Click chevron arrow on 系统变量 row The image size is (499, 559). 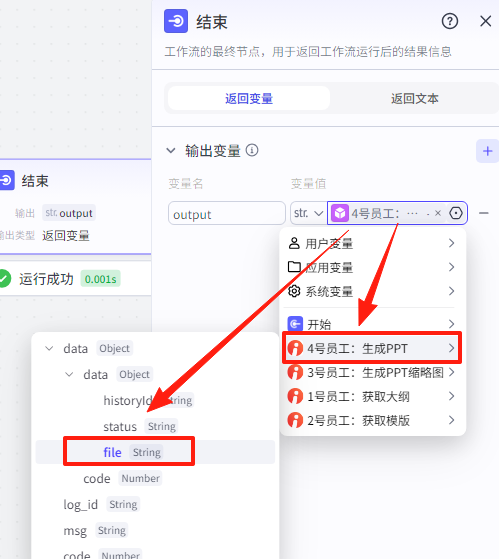pyautogui.click(x=451, y=291)
